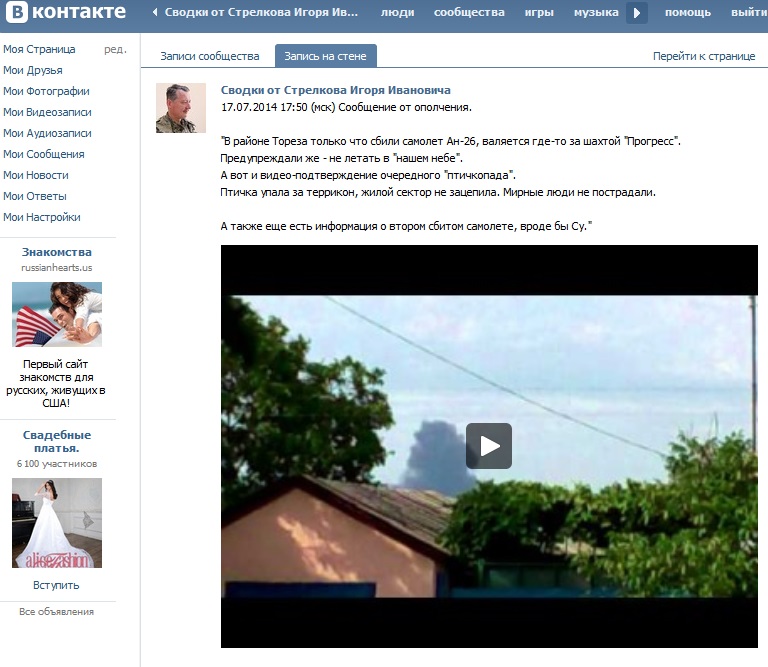The width and height of the screenshot is (768, 667).
Task: Open Сводки от Стрелкова Игоря Ивановича post author link
Action: point(335,90)
